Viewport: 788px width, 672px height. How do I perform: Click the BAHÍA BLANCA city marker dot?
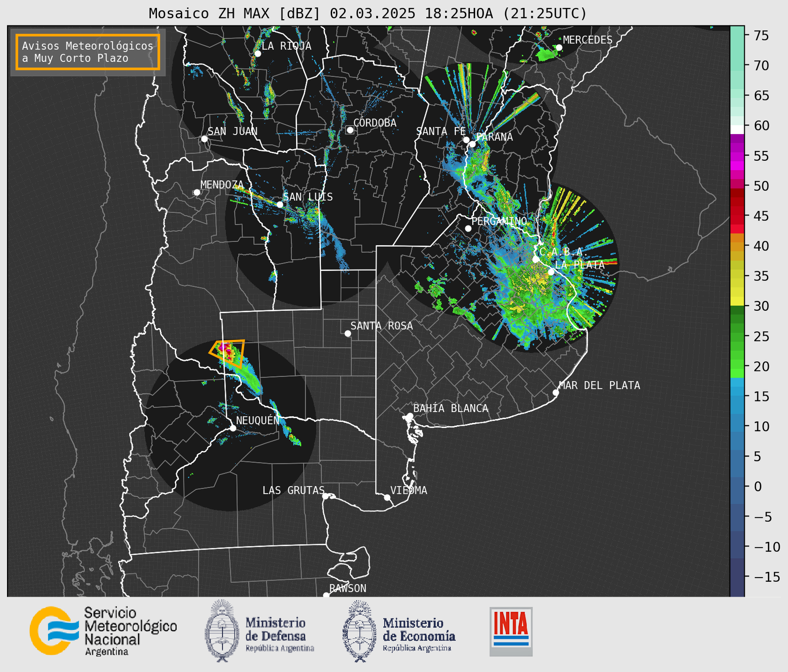(x=410, y=416)
